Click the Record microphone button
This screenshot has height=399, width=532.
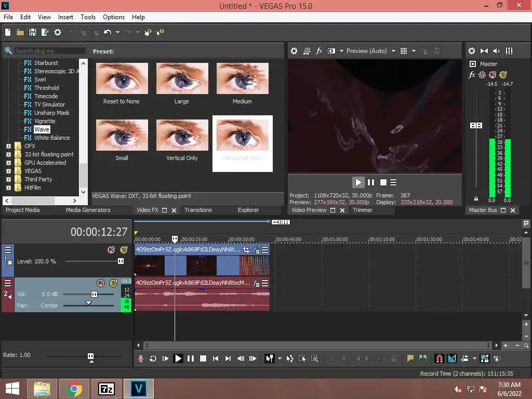coord(140,358)
